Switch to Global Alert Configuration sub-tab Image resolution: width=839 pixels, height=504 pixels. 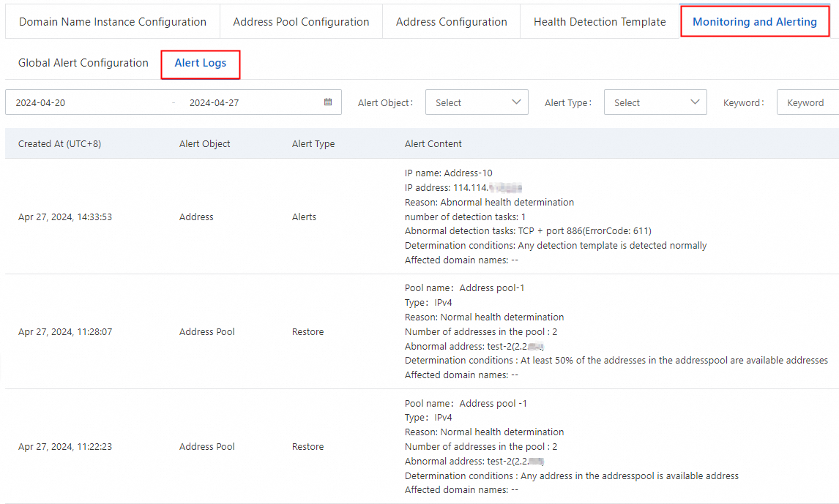tap(83, 63)
